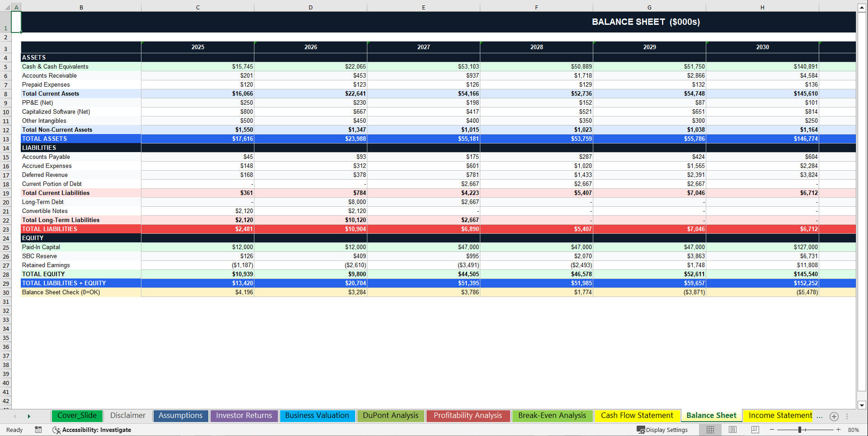
Task: Select the 2027 column header E
Action: coord(423,7)
